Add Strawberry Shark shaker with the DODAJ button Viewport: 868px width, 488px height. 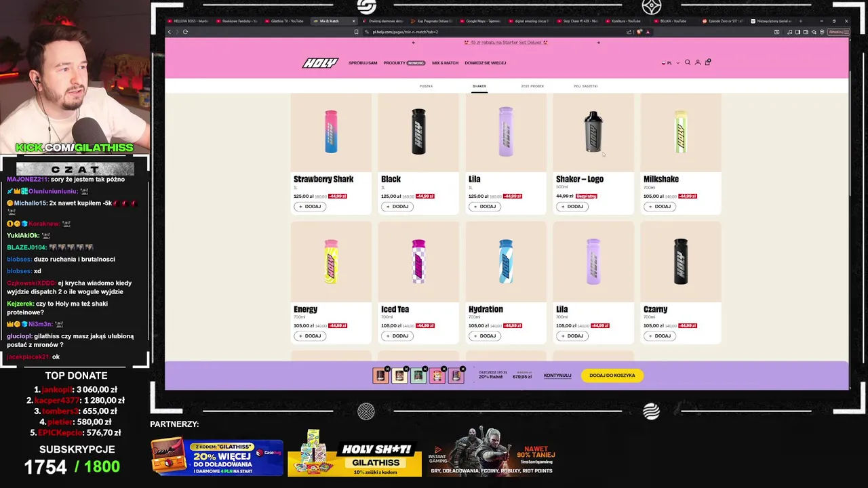pos(310,207)
